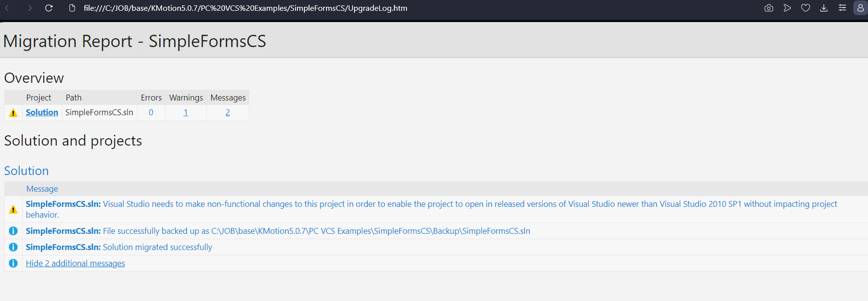Open downloads via the download icon
Image resolution: width=868 pixels, height=301 pixels.
(824, 8)
